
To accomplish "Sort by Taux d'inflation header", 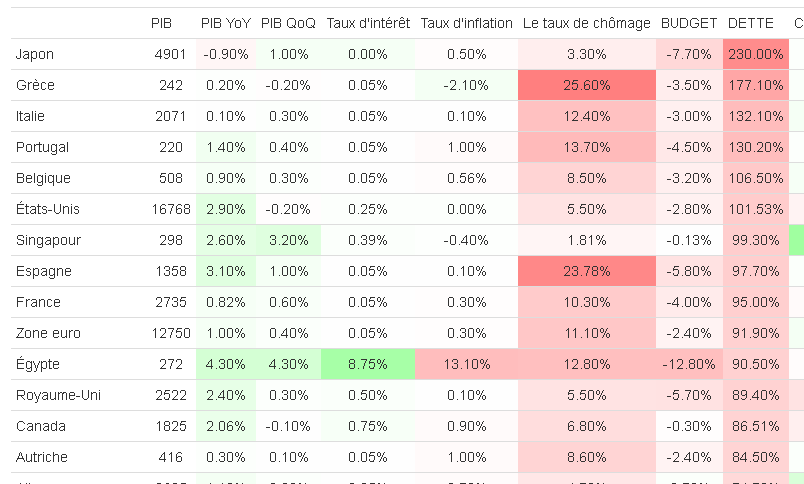I will (x=466, y=23).
